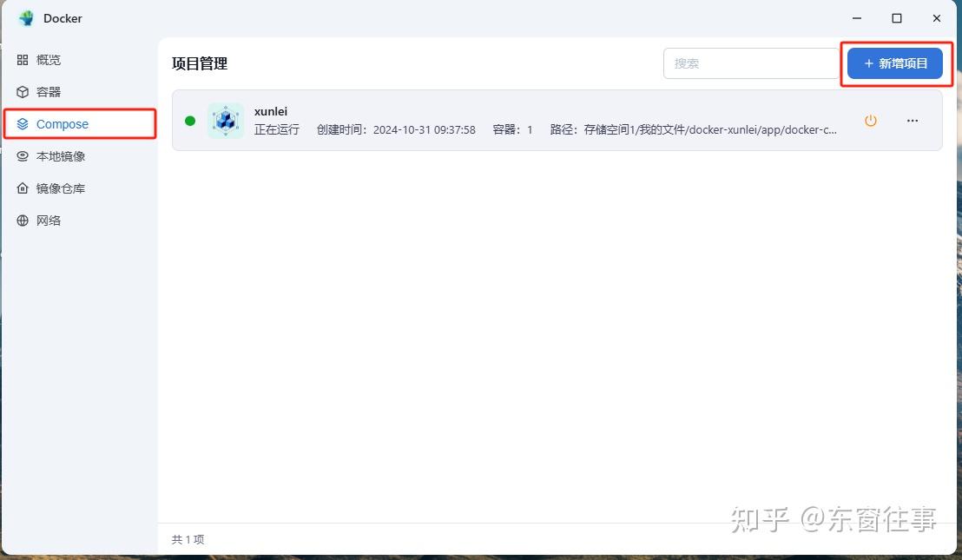Select the 网络 sidebar entry
The height and width of the screenshot is (560, 962).
pyautogui.click(x=49, y=221)
